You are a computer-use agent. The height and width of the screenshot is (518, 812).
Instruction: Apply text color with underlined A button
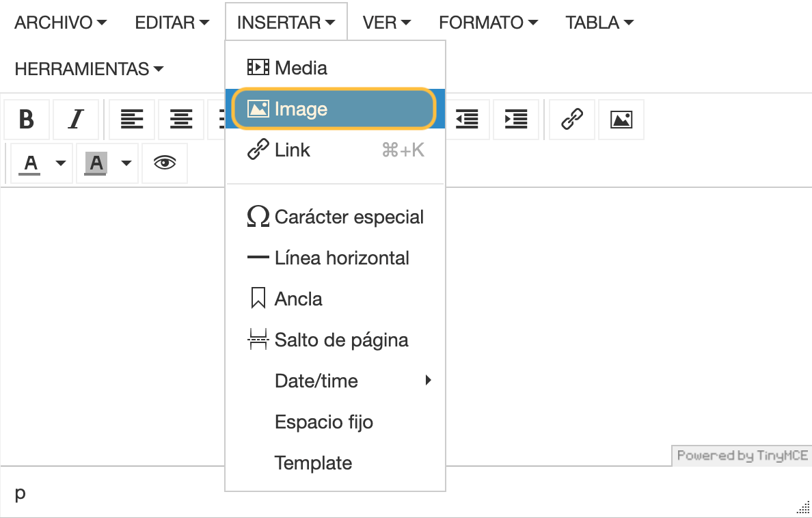[31, 163]
